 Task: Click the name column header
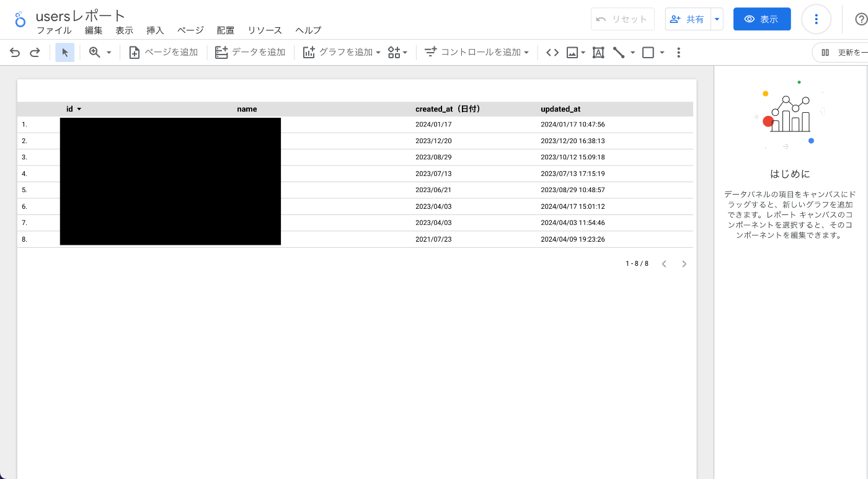247,109
